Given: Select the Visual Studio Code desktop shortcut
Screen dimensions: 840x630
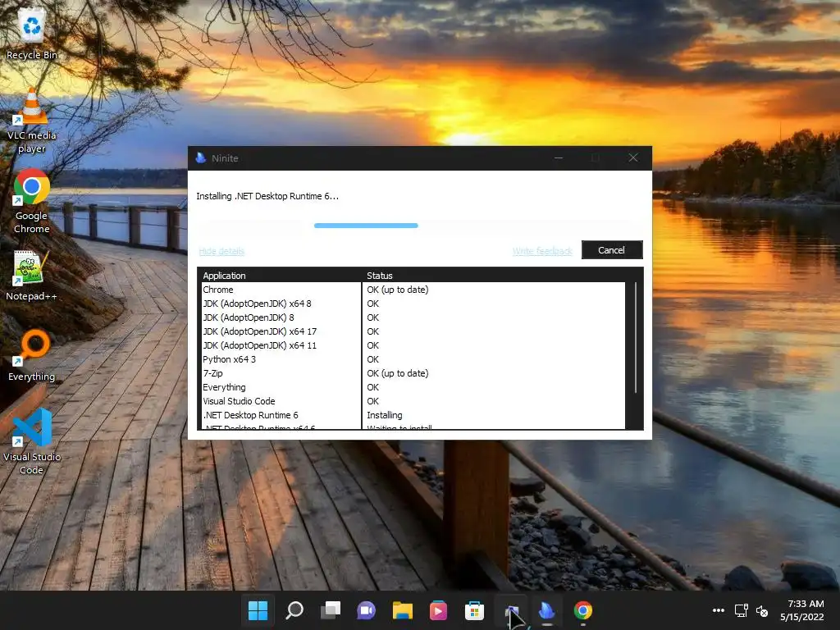Looking at the screenshot, I should tap(32, 442).
